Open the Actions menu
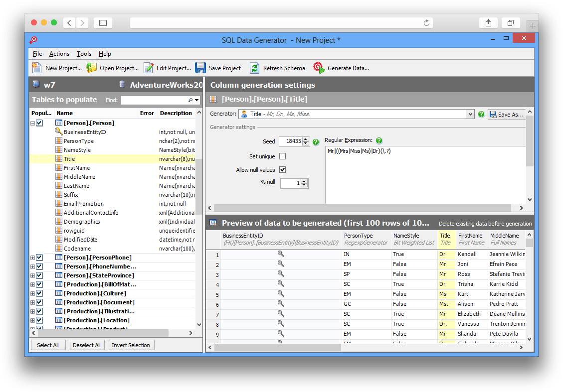 tap(59, 54)
